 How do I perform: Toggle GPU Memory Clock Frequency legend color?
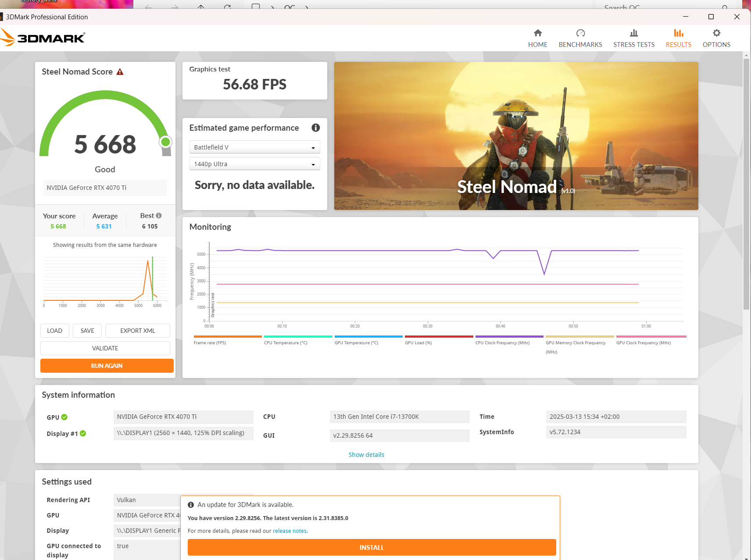coord(580,337)
